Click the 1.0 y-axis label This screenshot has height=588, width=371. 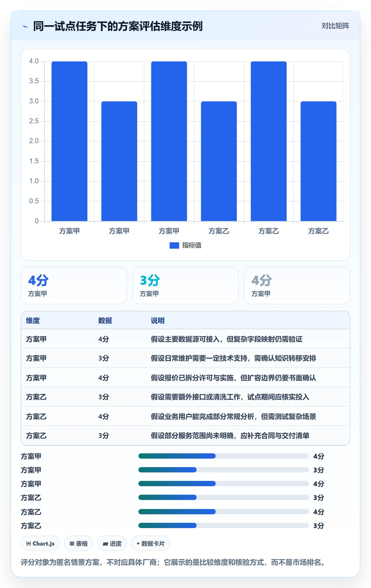34,181
